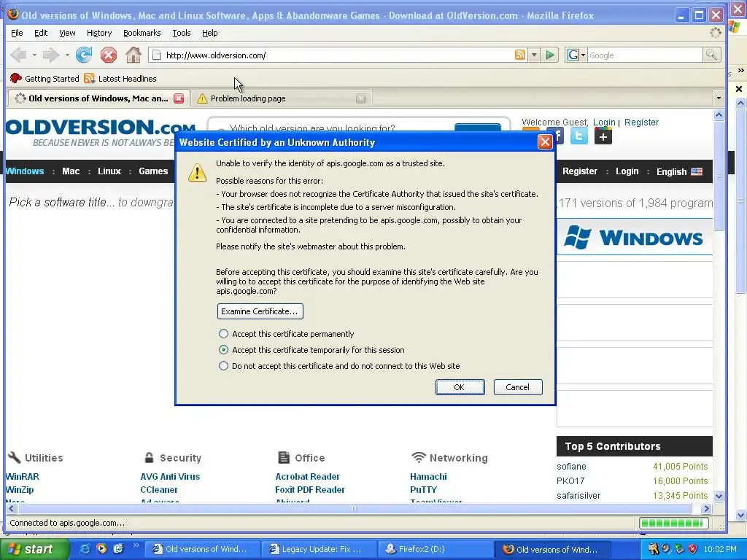Open the View menu
The width and height of the screenshot is (747, 560).
tap(67, 33)
